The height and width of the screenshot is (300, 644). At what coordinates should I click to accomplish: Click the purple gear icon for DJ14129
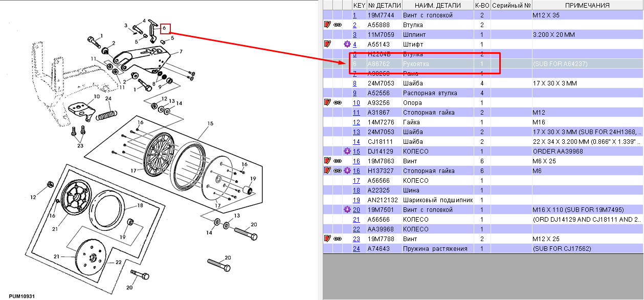pos(347,151)
